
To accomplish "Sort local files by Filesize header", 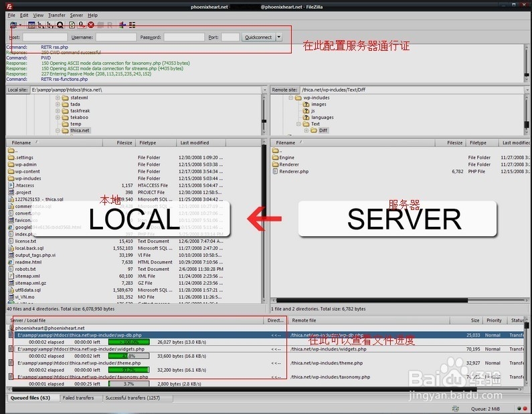I will pyautogui.click(x=119, y=142).
